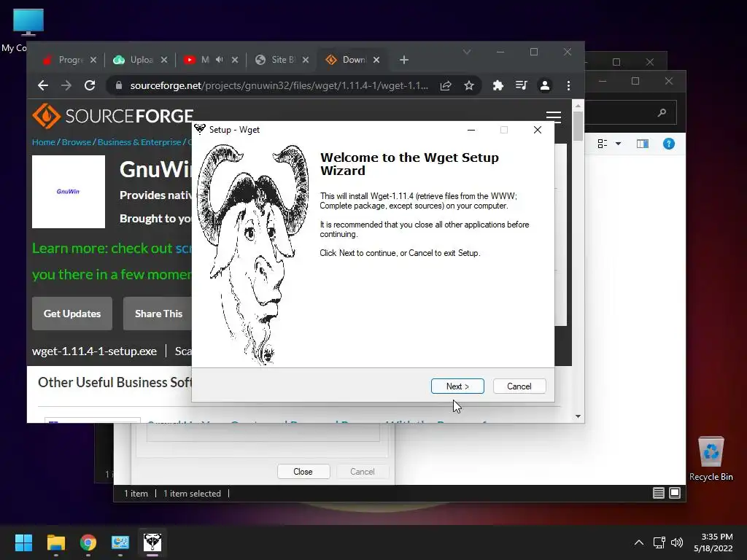
Task: Open File Explorer from taskbar
Action: tap(55, 542)
